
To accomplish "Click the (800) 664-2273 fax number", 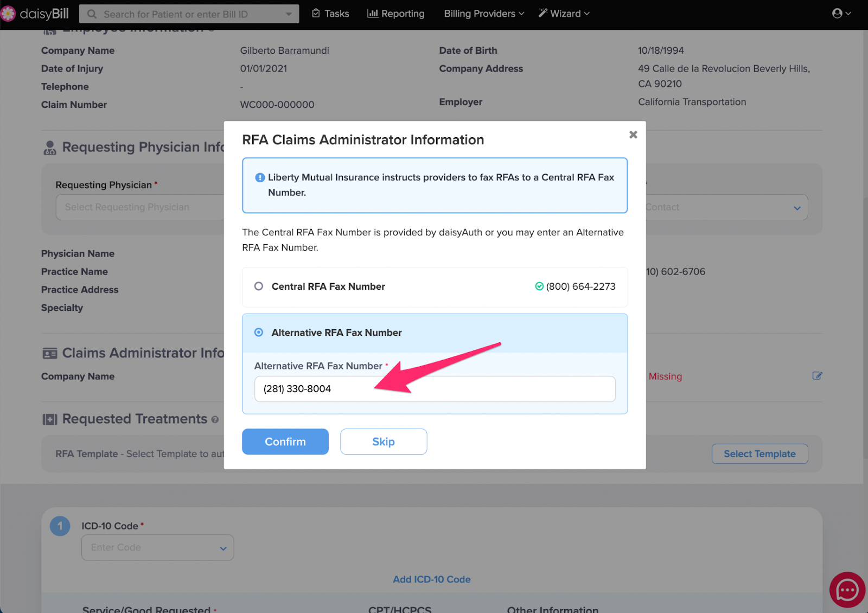I will (x=580, y=286).
